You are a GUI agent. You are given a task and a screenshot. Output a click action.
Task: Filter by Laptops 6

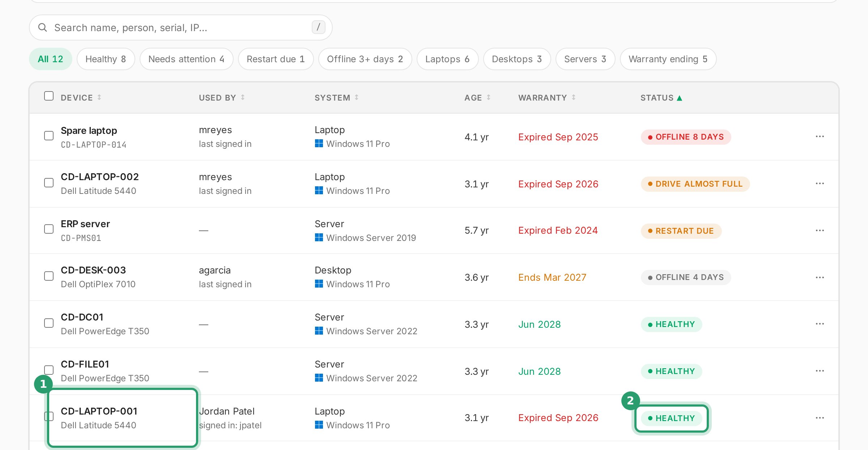coord(447,59)
